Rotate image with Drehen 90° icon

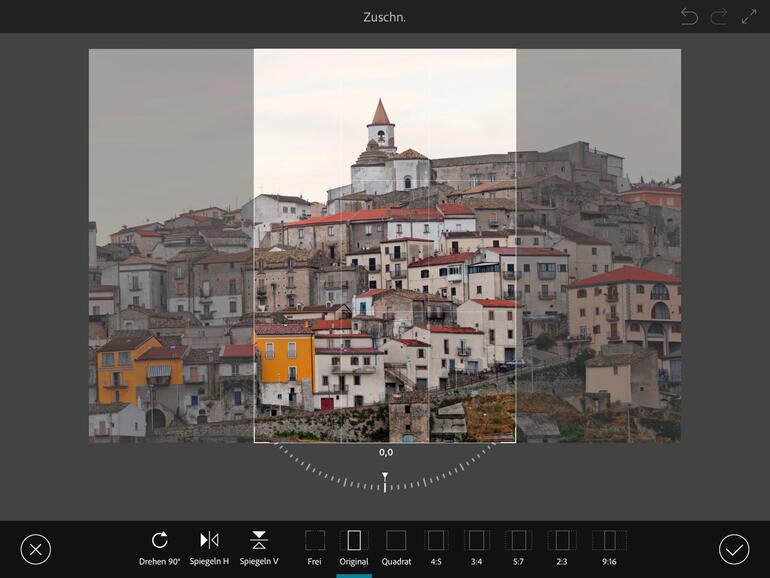point(159,541)
